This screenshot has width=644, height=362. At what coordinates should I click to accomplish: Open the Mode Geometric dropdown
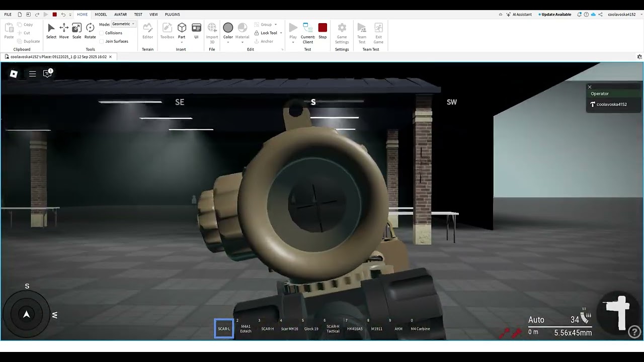123,24
